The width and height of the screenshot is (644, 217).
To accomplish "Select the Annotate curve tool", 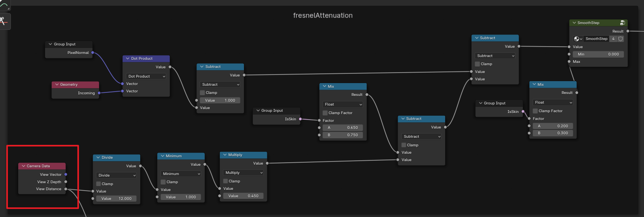I will point(4,5).
